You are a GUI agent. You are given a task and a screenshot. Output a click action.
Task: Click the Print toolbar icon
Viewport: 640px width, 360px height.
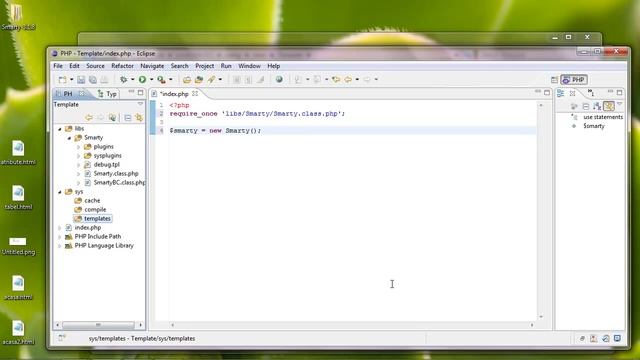(104, 80)
